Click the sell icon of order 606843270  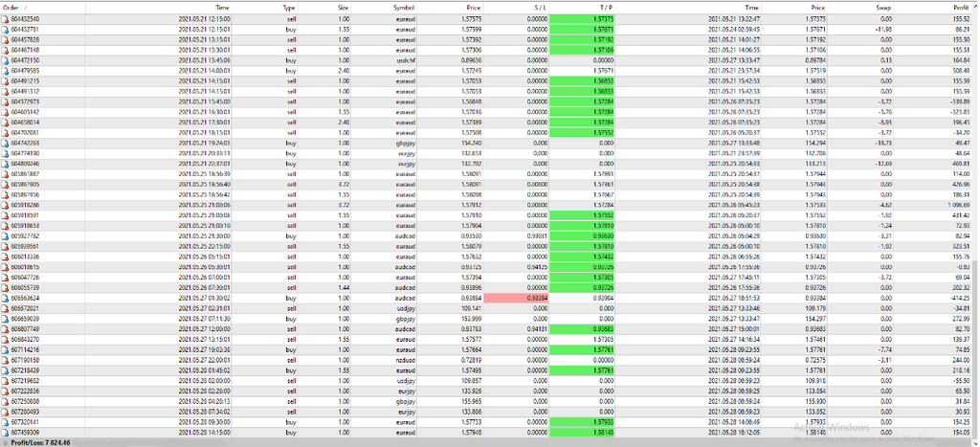click(x=5, y=339)
